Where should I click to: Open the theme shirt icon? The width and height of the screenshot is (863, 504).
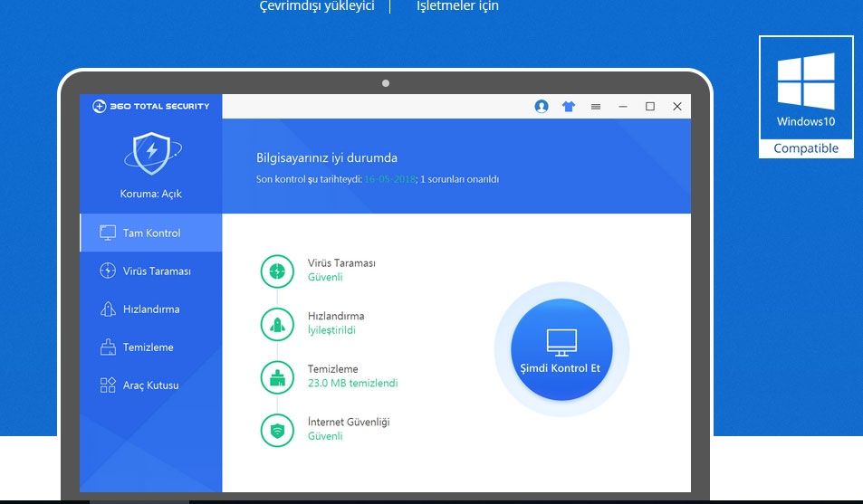(569, 106)
